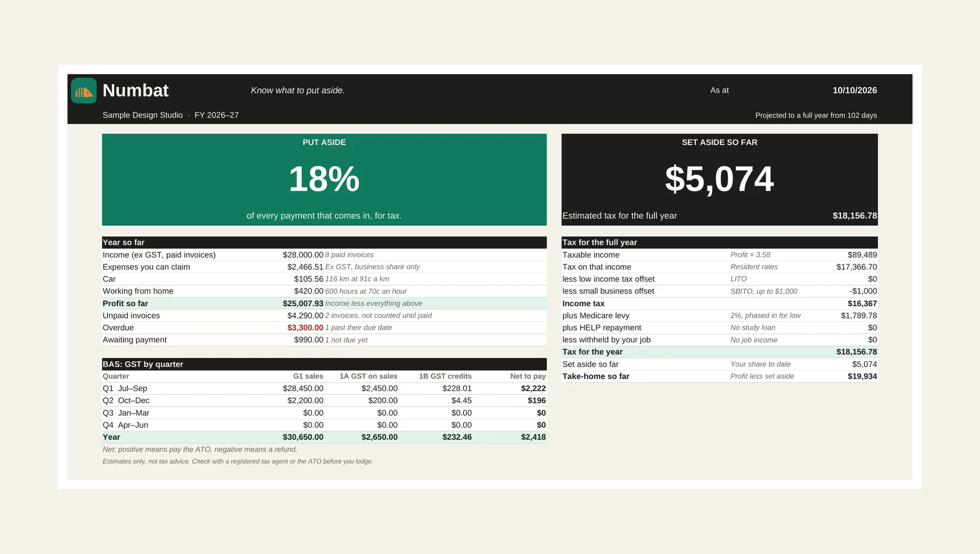
Task: Click the 'Estimates only, not tax advice' disclaimer
Action: pyautogui.click(x=238, y=461)
